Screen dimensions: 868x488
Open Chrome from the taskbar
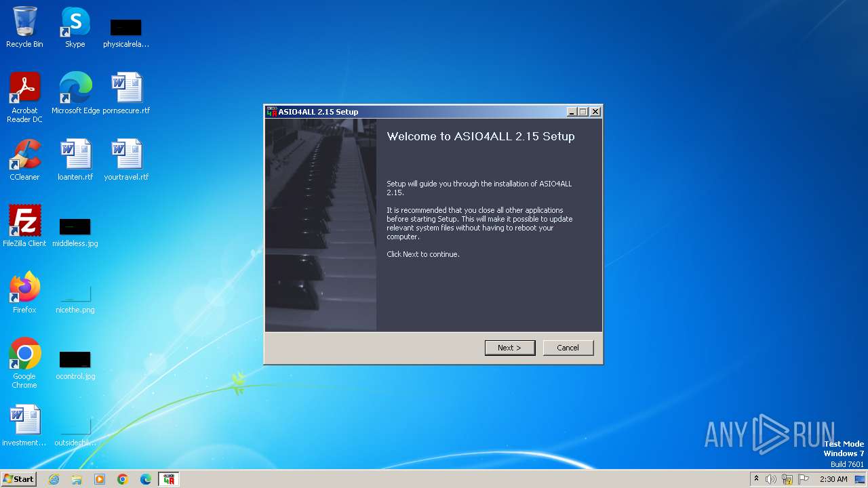(123, 479)
